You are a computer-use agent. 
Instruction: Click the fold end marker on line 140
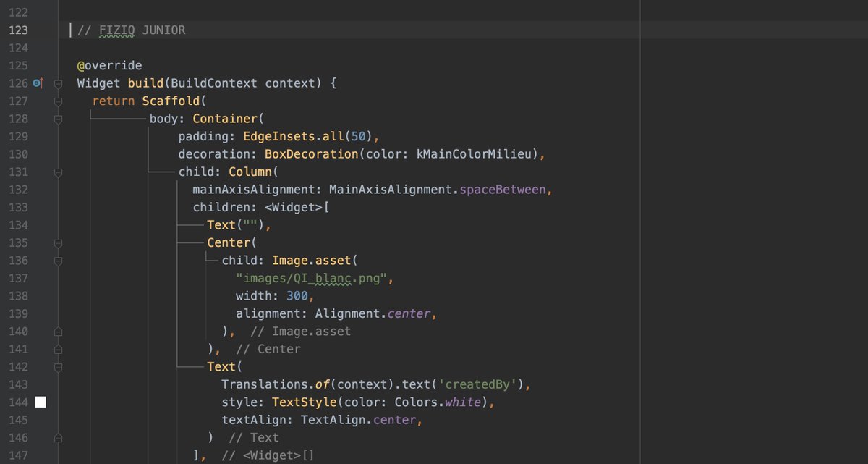coord(59,331)
